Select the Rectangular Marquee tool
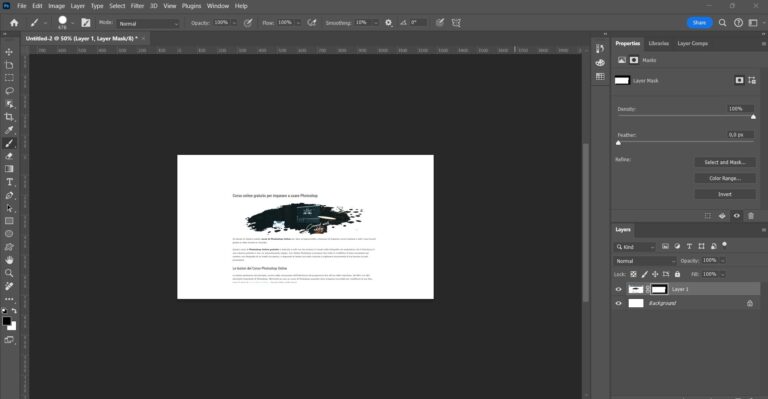The width and height of the screenshot is (768, 399). click(9, 78)
